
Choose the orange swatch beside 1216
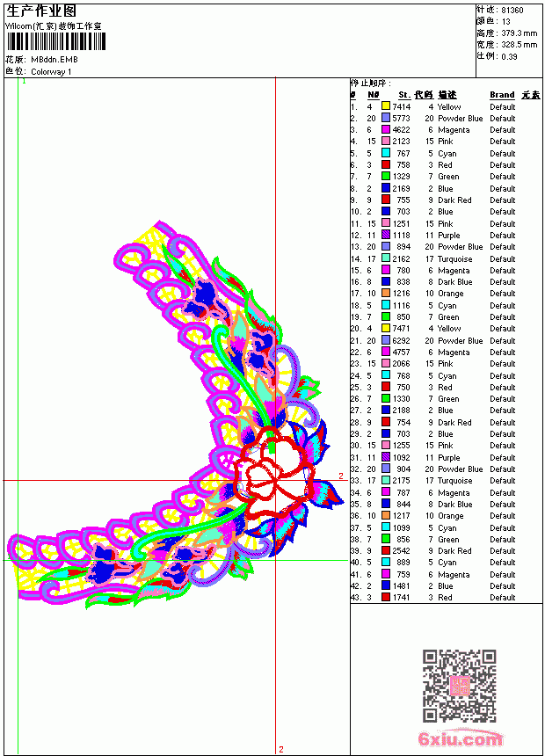pos(386,293)
